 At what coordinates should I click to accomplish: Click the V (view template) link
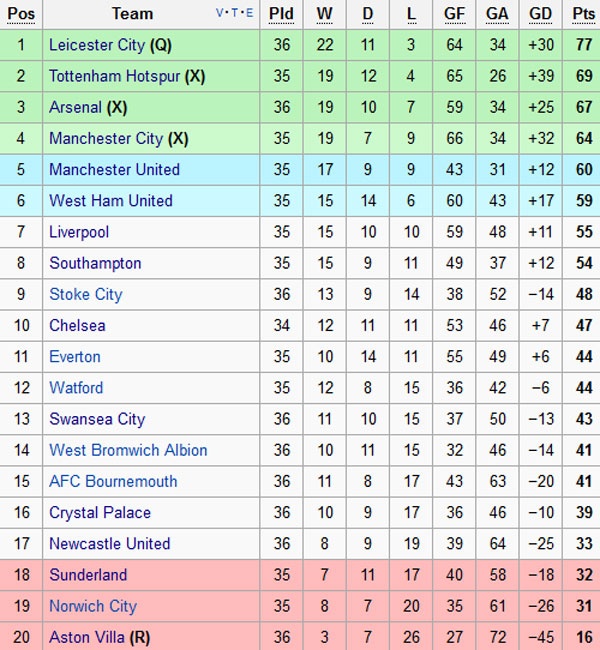tap(220, 13)
